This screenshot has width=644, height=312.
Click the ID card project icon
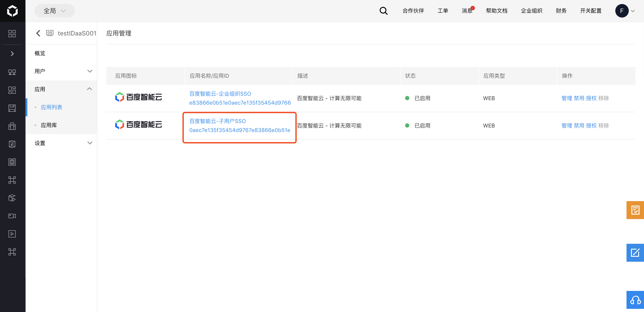[x=50, y=33]
